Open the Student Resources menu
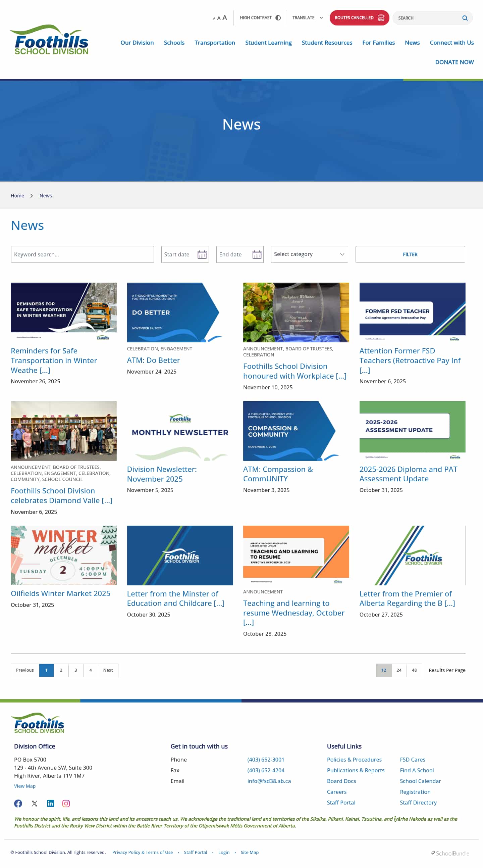The height and width of the screenshot is (868, 483). click(327, 43)
